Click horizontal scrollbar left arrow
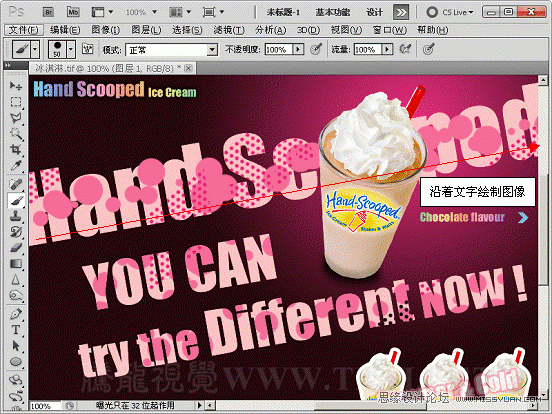The image size is (552, 414). tap(210, 406)
